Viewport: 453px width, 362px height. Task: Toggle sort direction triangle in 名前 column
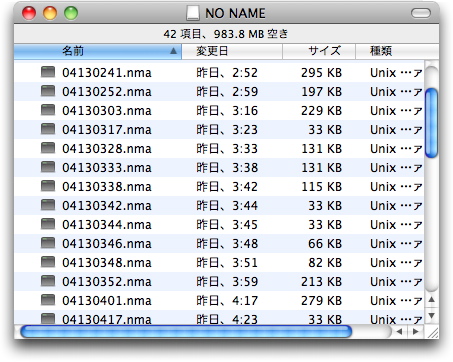pyautogui.click(x=173, y=51)
